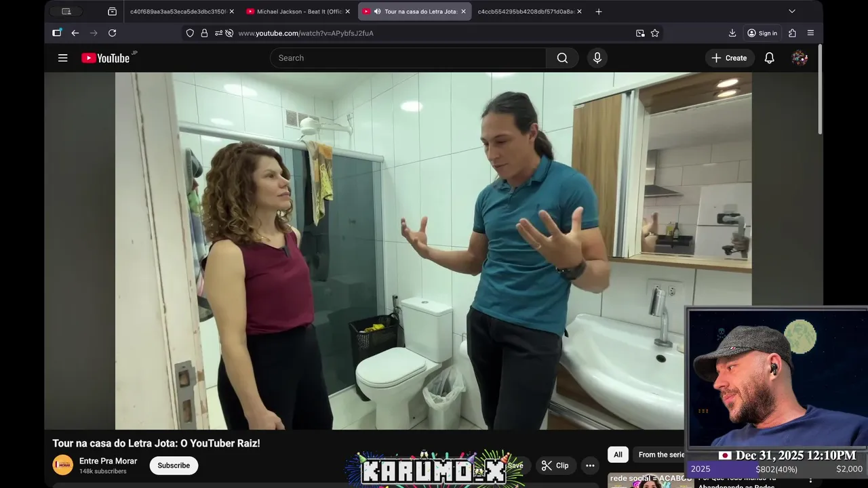This screenshot has width=868, height=488.
Task: Reload the current page
Action: [x=112, y=33]
